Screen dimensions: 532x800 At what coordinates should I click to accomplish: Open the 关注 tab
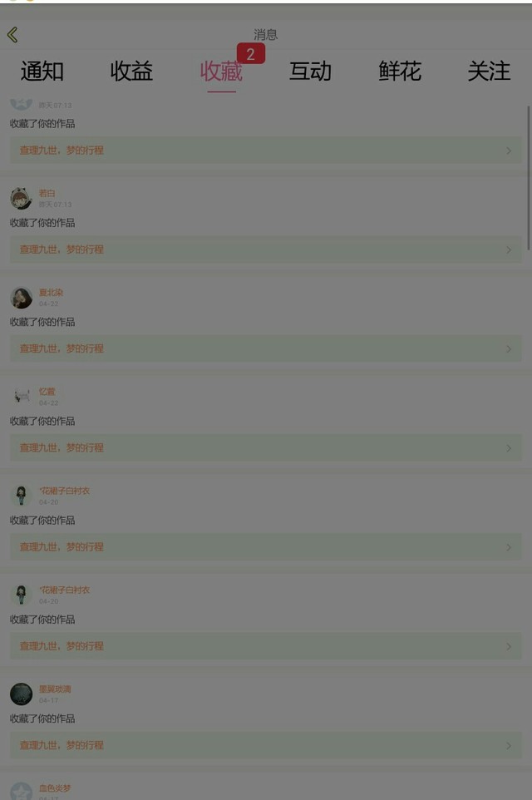tap(489, 71)
